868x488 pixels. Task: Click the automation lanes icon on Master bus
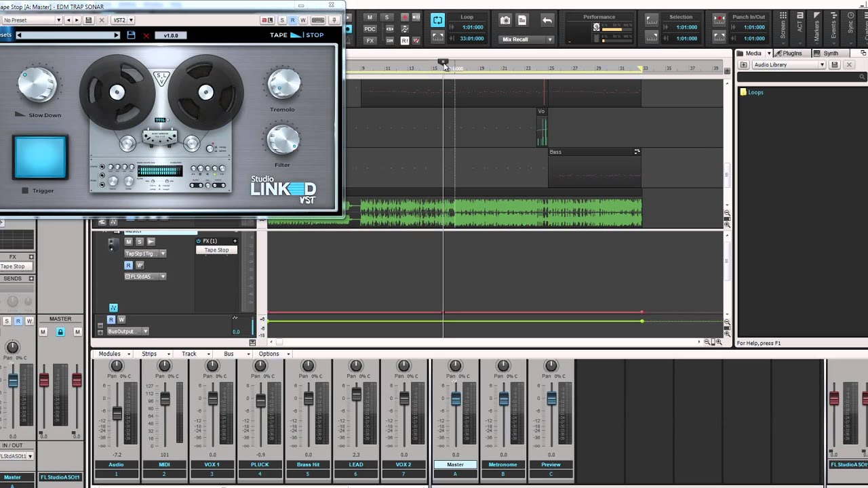[x=113, y=308]
